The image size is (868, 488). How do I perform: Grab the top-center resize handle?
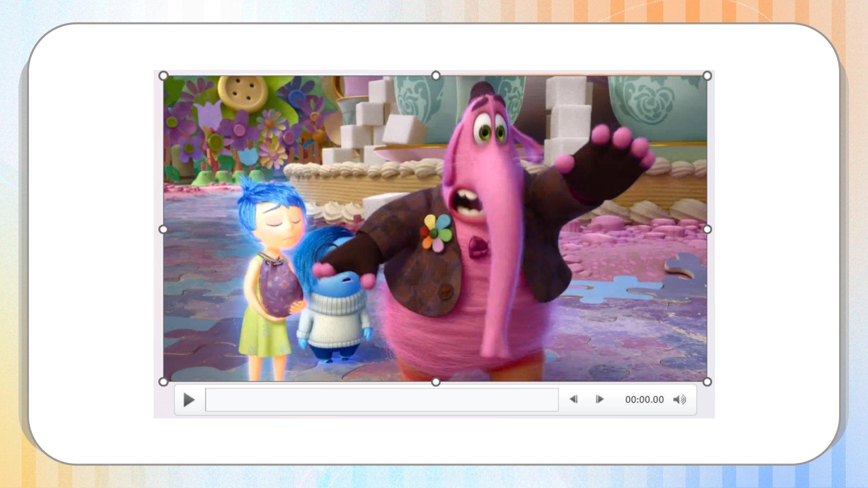click(x=435, y=76)
